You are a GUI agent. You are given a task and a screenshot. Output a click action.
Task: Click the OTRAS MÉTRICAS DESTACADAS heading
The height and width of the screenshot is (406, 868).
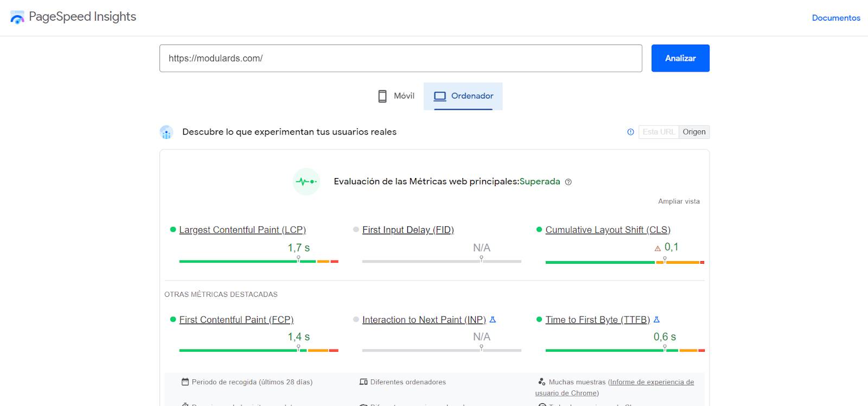click(221, 294)
